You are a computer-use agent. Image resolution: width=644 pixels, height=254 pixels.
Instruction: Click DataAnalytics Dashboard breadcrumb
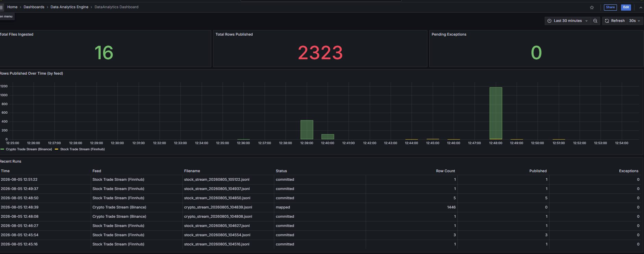click(x=116, y=7)
